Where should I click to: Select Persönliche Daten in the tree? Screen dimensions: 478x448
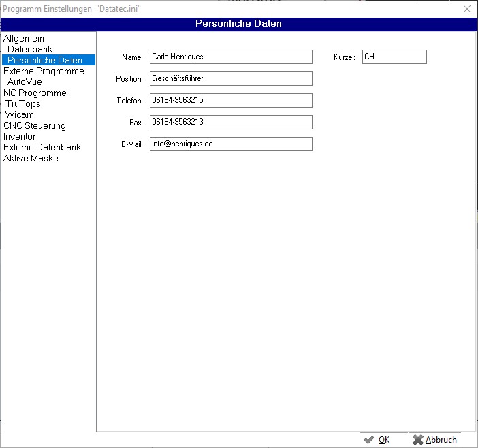(x=45, y=61)
